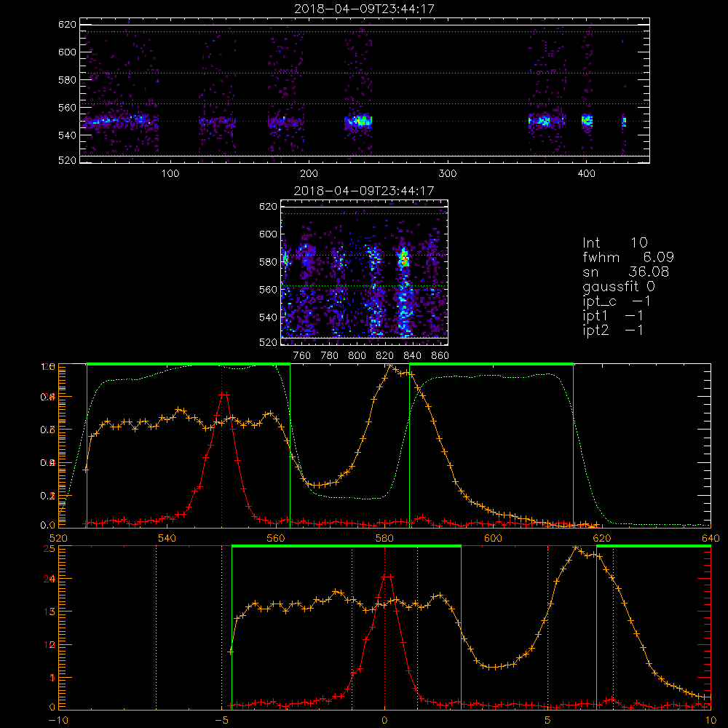Click the 'sn 36.08' value

626,272
